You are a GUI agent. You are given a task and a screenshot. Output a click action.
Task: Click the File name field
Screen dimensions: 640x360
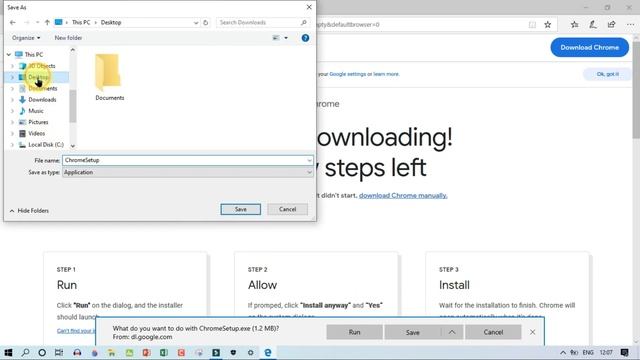pyautogui.click(x=188, y=160)
